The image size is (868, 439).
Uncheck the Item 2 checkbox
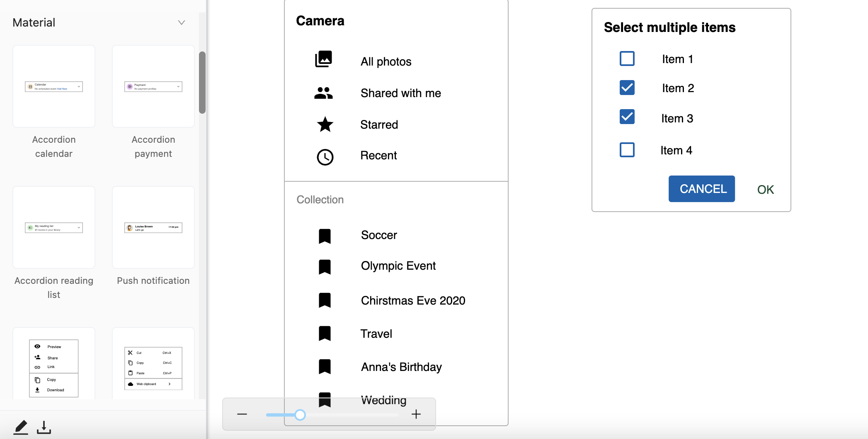coord(627,88)
